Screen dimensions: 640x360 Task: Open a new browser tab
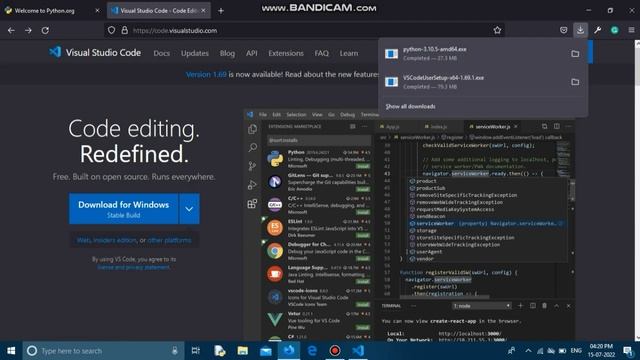[x=221, y=11]
